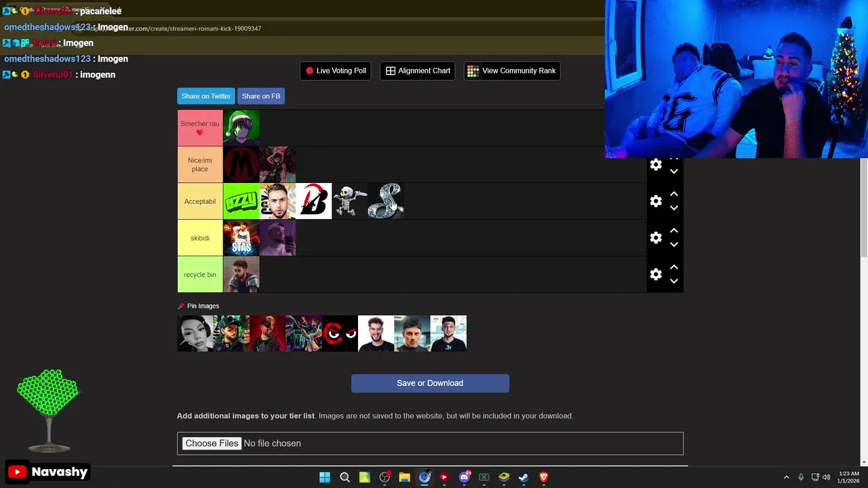Click red and black B logo image
Viewport: 868px width, 488px height.
313,201
